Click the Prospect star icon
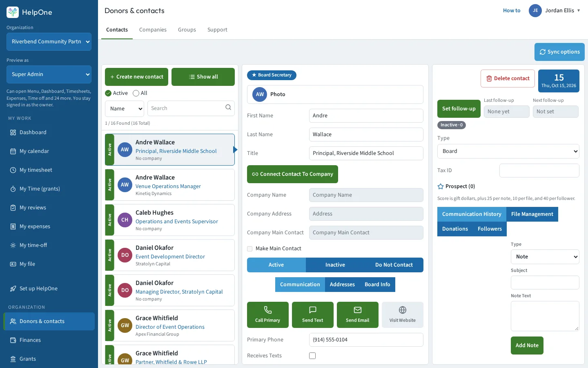 coord(441,186)
